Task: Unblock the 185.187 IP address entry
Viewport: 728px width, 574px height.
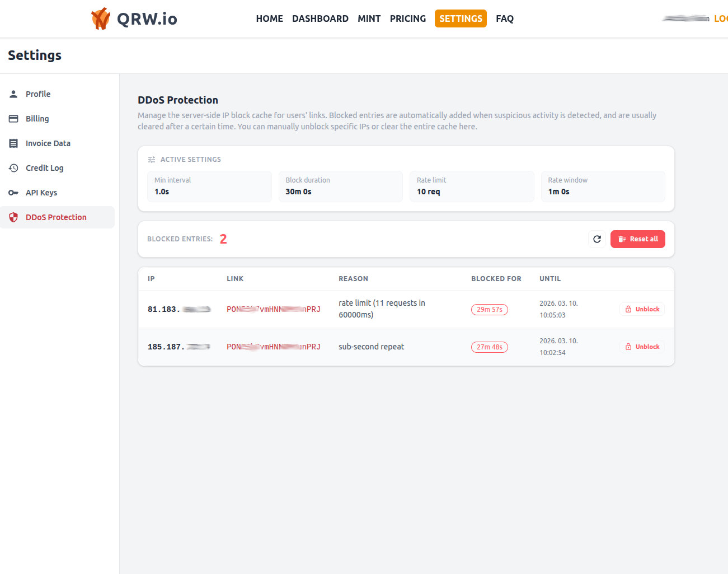Action: pos(642,347)
